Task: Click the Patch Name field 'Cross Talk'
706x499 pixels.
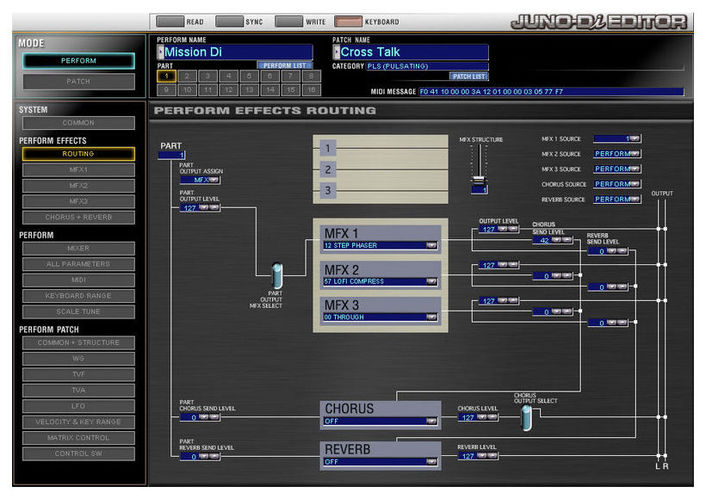Action: pos(410,52)
